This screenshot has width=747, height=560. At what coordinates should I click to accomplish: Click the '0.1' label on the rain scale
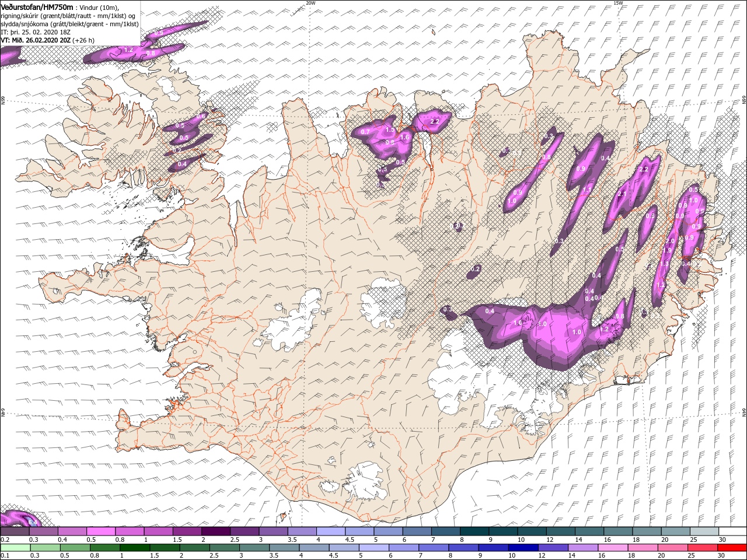coord(5,556)
